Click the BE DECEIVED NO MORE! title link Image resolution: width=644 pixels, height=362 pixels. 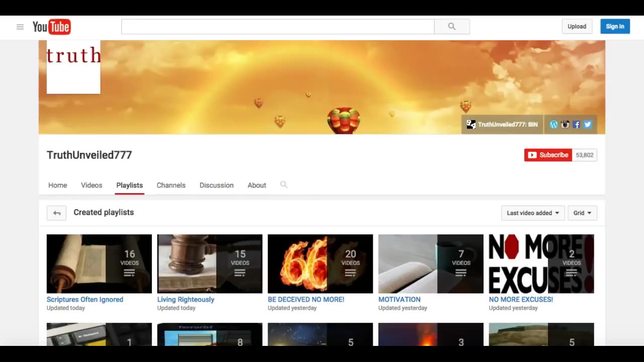306,299
